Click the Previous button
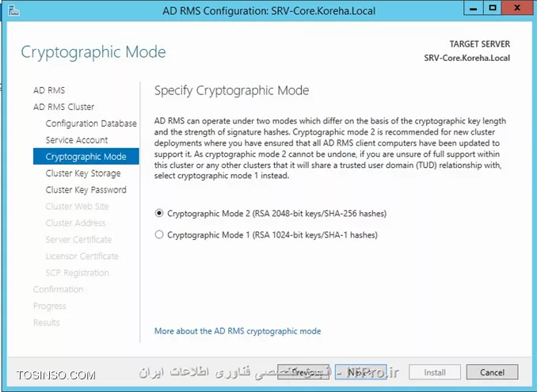 click(x=303, y=372)
